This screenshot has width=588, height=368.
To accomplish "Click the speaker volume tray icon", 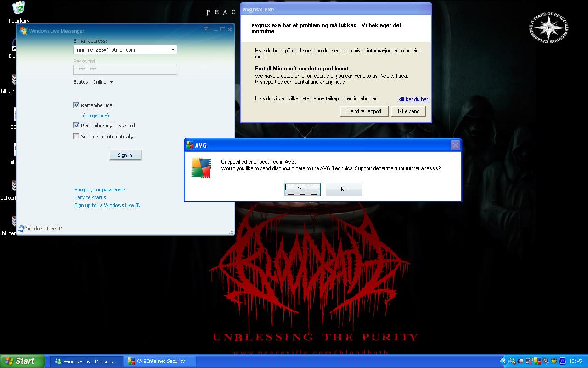I will coord(546,361).
